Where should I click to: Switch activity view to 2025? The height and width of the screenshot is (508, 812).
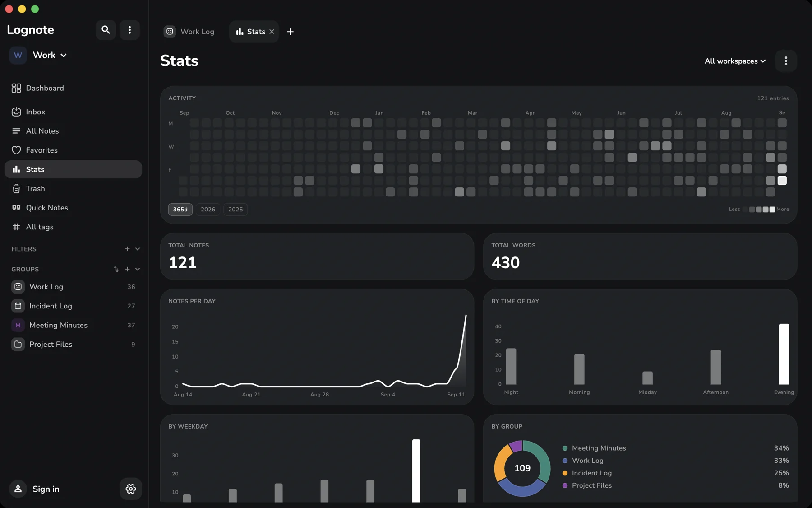pos(235,210)
